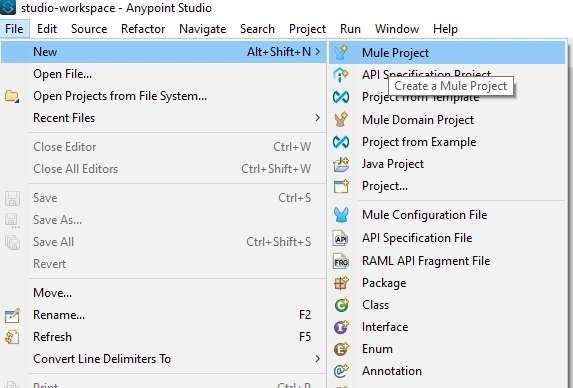Select Package entry in New submenu
The height and width of the screenshot is (388, 573).
click(447, 283)
